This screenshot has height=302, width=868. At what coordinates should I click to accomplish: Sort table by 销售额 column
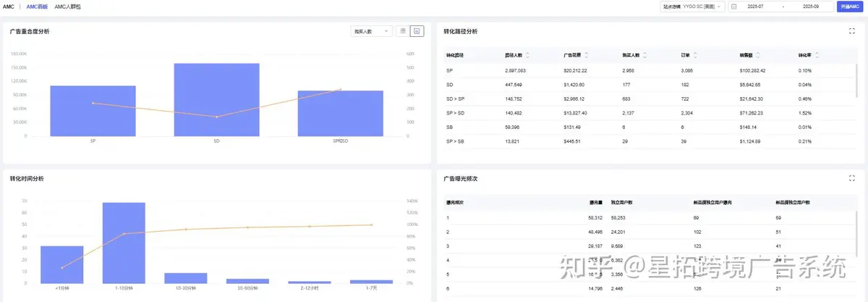point(758,55)
